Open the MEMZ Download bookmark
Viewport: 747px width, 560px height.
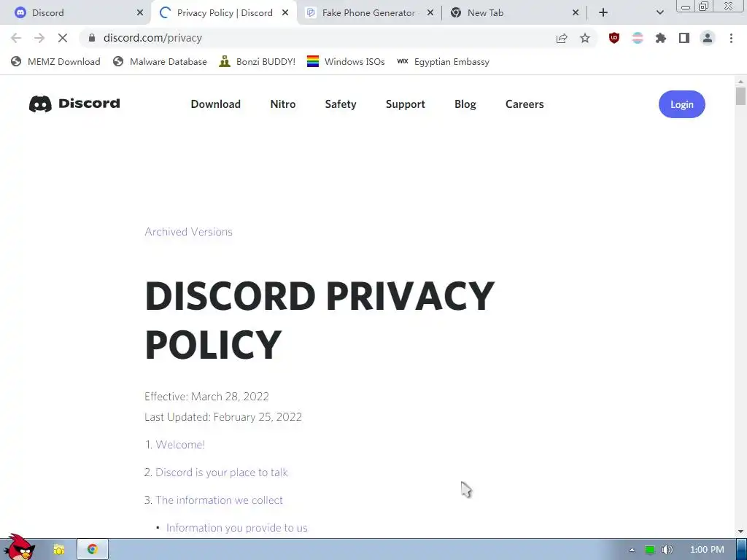(55, 61)
